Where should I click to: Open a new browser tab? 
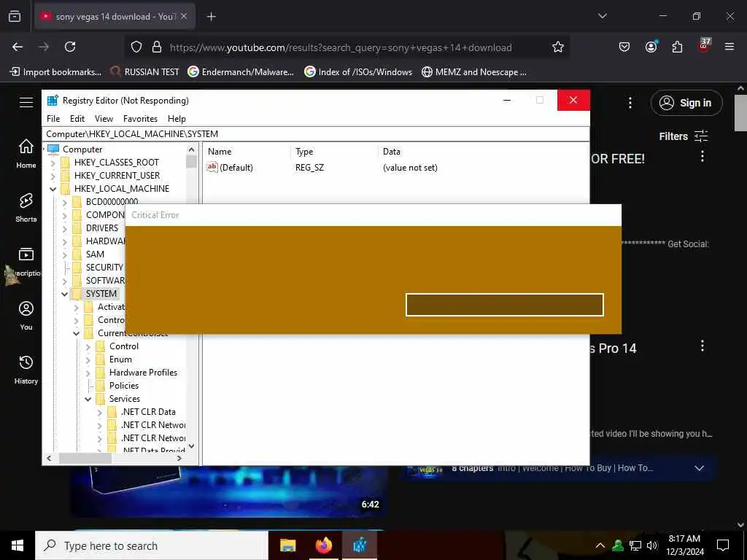211,17
